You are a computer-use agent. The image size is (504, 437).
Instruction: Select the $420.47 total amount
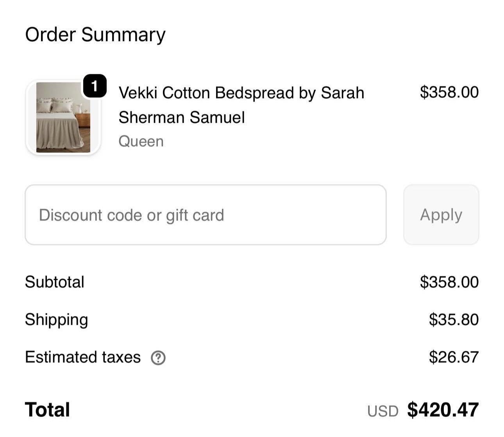click(443, 410)
